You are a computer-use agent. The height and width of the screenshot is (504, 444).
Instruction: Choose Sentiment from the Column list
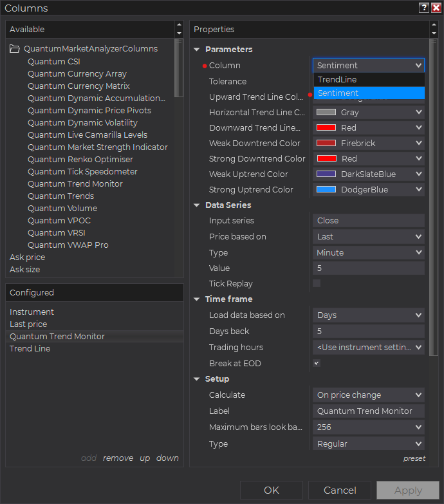[x=369, y=93]
